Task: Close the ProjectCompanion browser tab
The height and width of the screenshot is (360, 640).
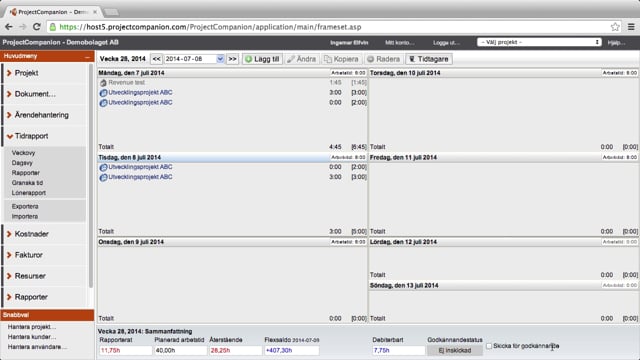Action: click(95, 12)
